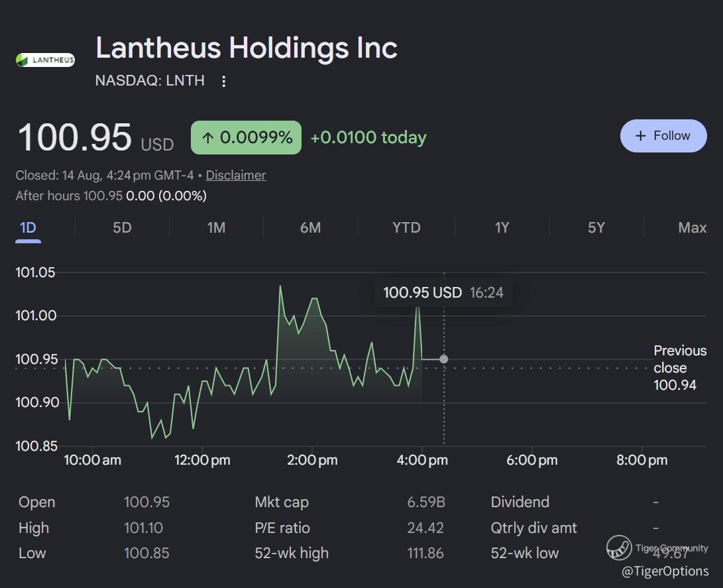View year-to-date YTD chart

pyautogui.click(x=406, y=228)
